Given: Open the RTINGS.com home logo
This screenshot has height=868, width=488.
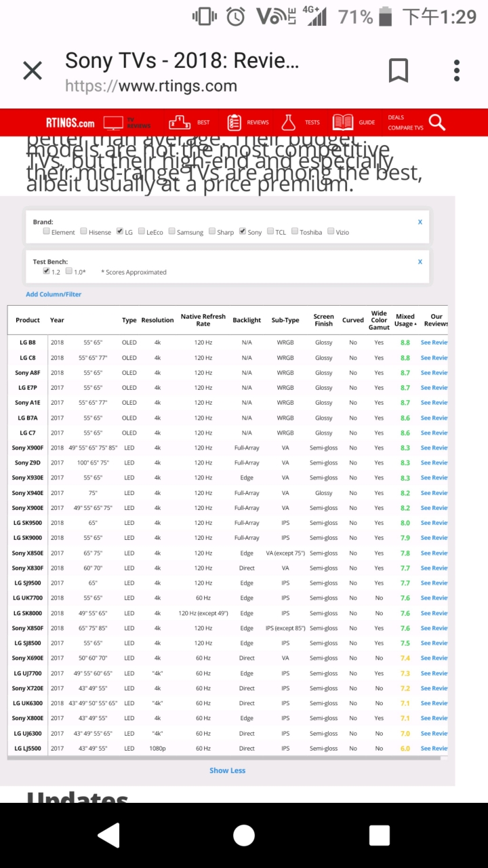Looking at the screenshot, I should point(70,123).
